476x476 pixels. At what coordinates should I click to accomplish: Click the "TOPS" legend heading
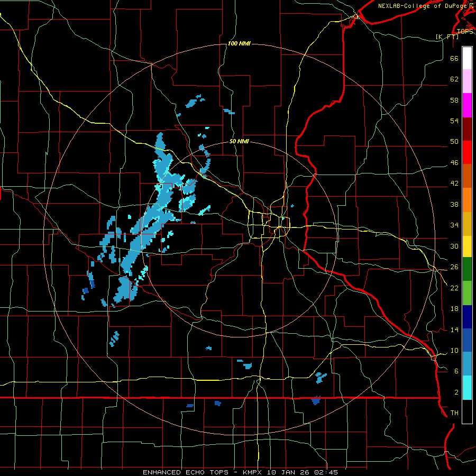465,32
